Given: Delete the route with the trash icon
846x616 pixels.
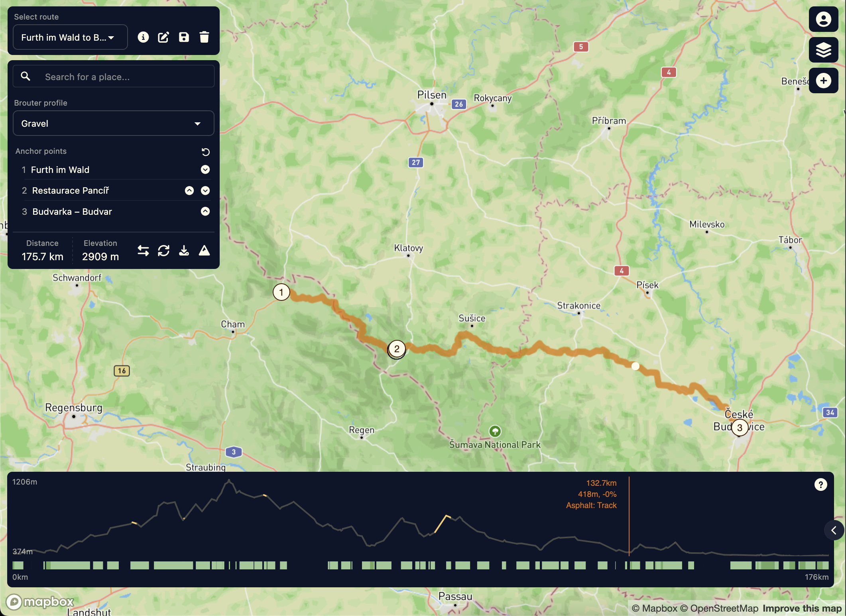Looking at the screenshot, I should pyautogui.click(x=204, y=37).
